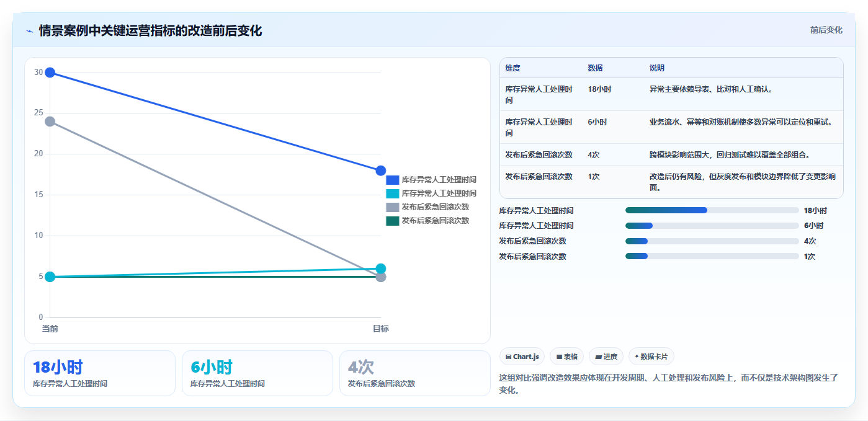Open the blue 18小时 data card
Image resolution: width=868 pixels, height=421 pixels.
point(100,373)
